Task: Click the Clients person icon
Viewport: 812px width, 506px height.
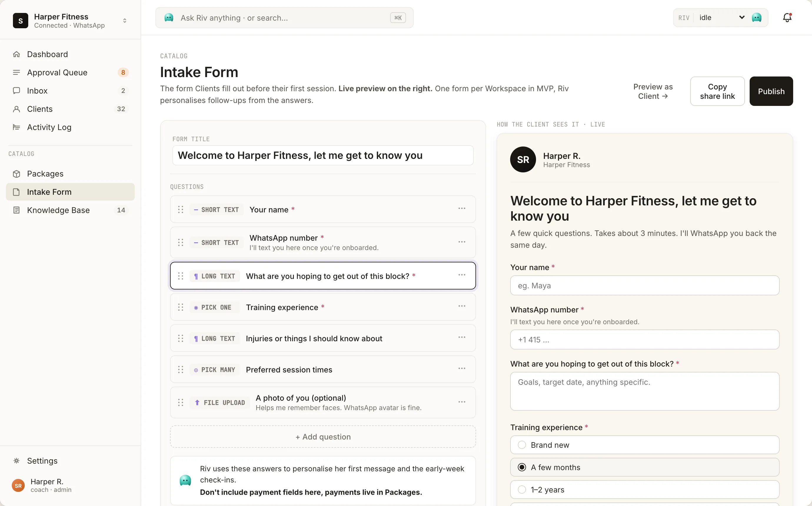Action: click(x=16, y=109)
